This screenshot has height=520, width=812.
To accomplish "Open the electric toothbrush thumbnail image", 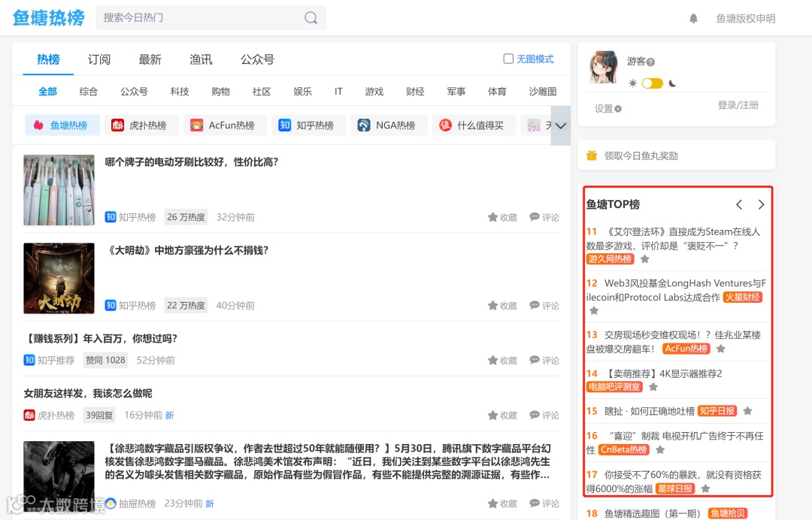I will tap(59, 190).
